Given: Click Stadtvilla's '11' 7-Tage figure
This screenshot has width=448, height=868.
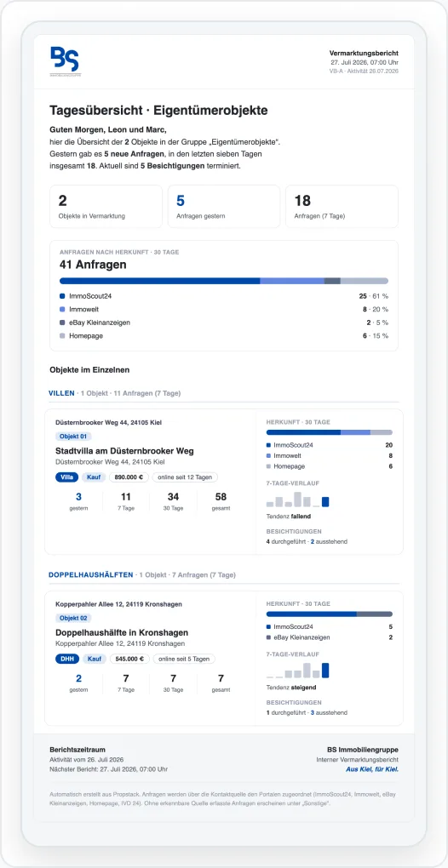Looking at the screenshot, I should pyautogui.click(x=126, y=500).
